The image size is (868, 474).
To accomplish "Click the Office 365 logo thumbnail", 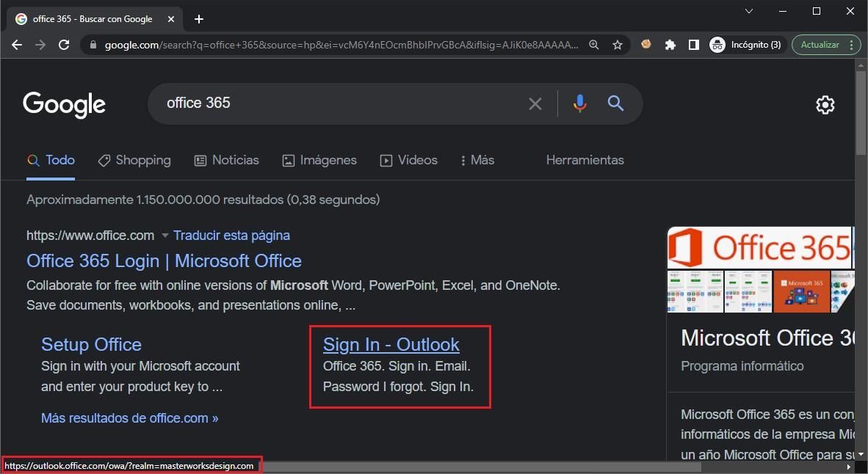I will (x=760, y=248).
